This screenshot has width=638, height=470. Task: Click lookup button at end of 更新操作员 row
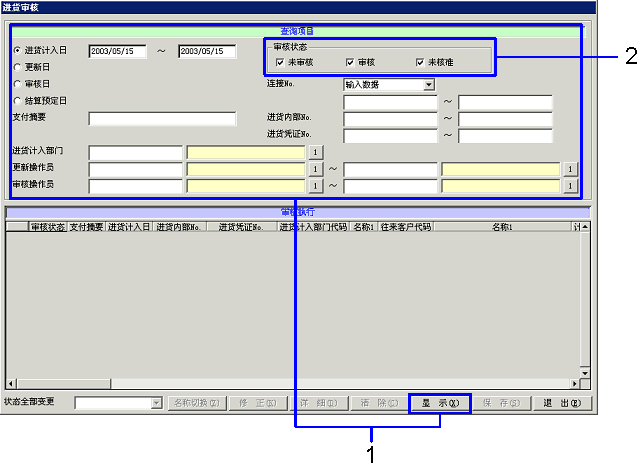point(570,169)
